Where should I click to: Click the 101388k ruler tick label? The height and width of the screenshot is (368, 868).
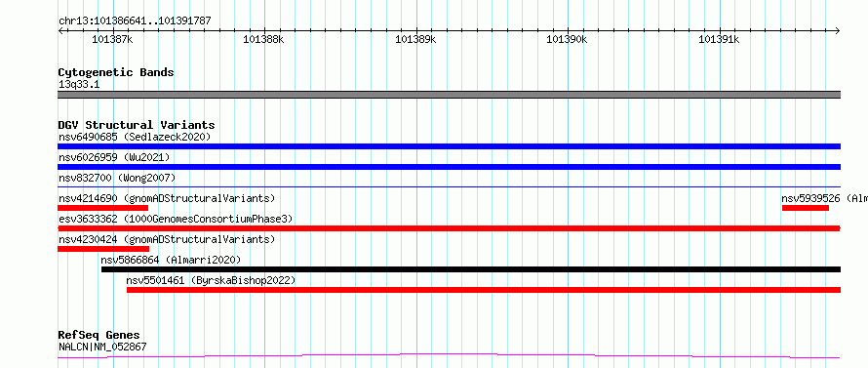[263, 39]
